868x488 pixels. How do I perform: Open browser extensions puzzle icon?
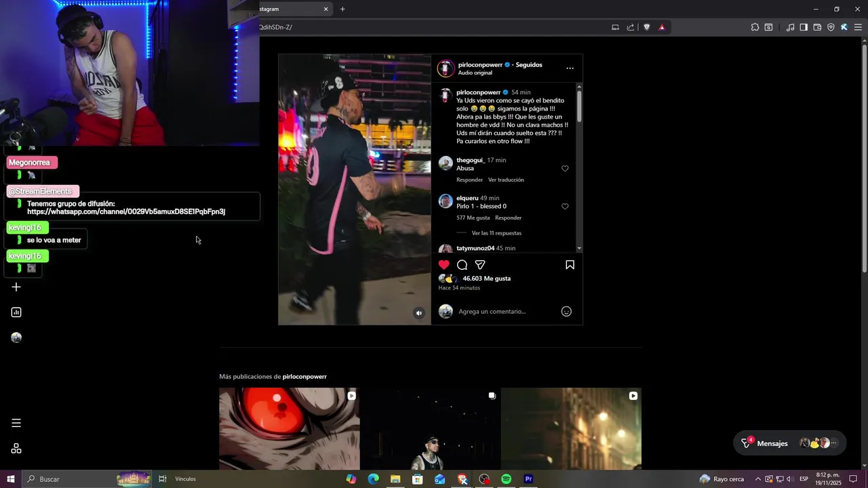coord(755,27)
